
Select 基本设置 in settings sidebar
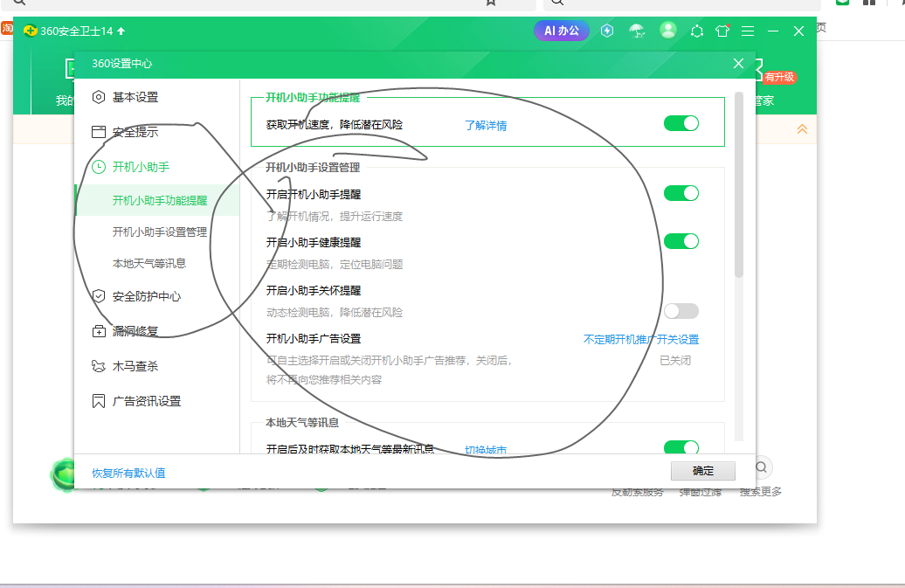(135, 97)
